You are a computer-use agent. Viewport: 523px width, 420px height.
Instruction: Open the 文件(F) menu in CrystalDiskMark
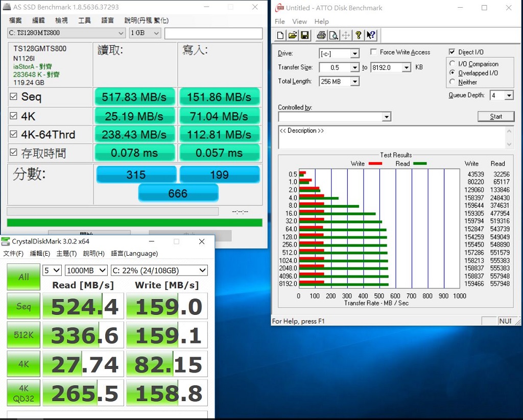[13, 253]
